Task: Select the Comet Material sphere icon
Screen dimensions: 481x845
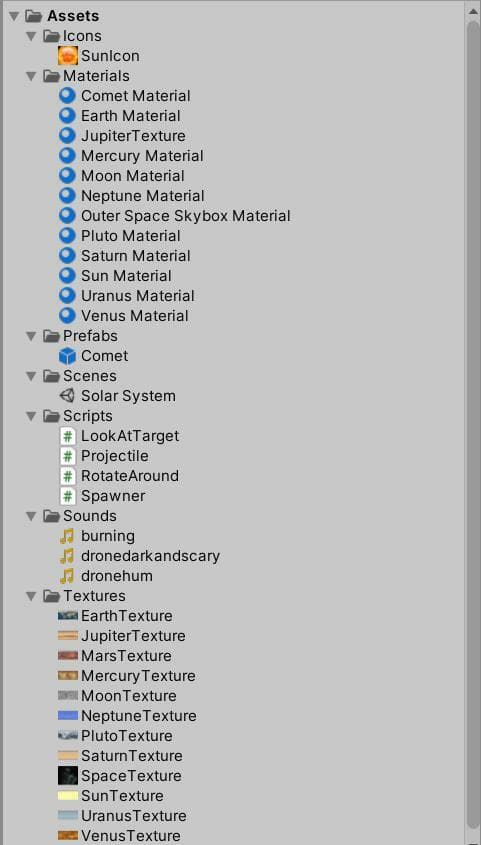Action: pos(67,96)
